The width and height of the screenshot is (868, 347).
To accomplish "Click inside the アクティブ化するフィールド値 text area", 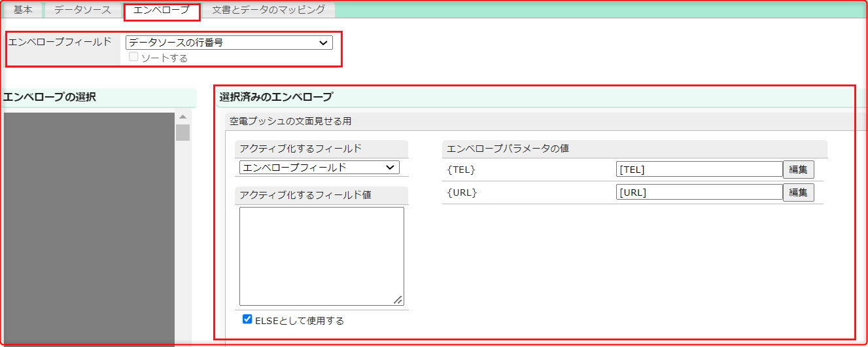I will coord(321,255).
